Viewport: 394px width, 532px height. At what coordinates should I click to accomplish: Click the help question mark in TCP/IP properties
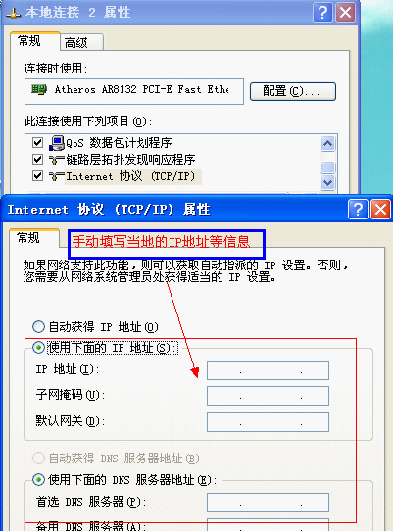pos(358,210)
